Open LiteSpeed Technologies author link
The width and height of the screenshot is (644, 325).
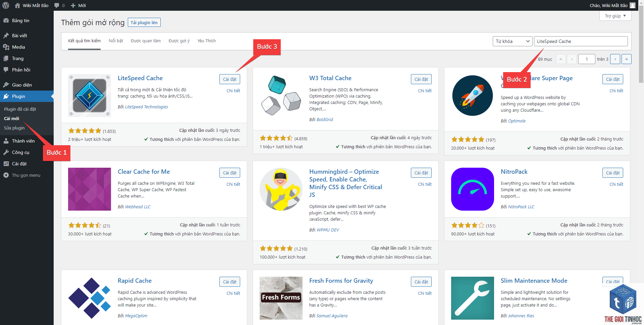[x=146, y=107]
